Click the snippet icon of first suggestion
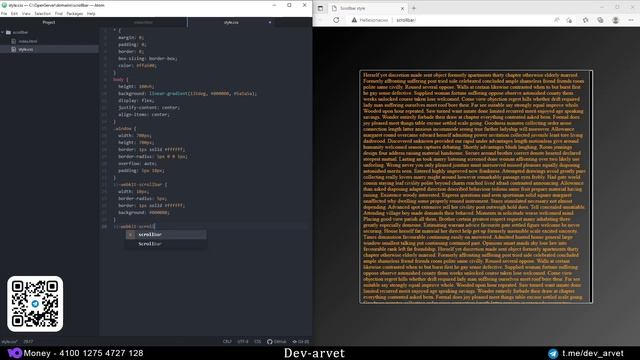This screenshot has width=640, height=360. pos(131,235)
